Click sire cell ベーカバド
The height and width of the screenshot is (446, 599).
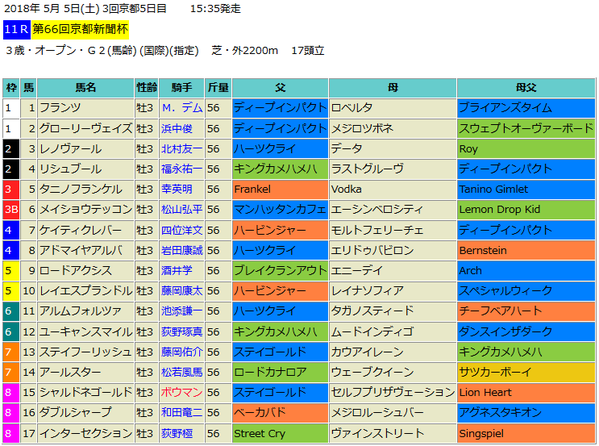coord(280,413)
